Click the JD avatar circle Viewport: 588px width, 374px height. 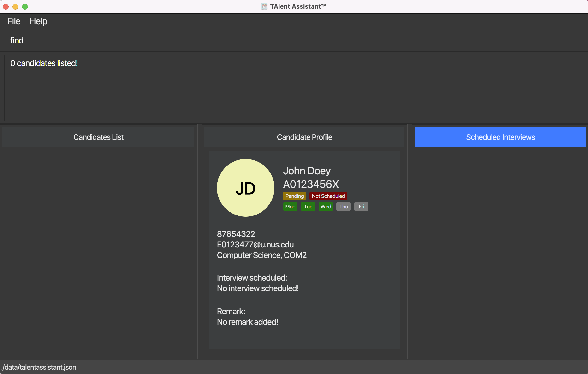(x=245, y=188)
